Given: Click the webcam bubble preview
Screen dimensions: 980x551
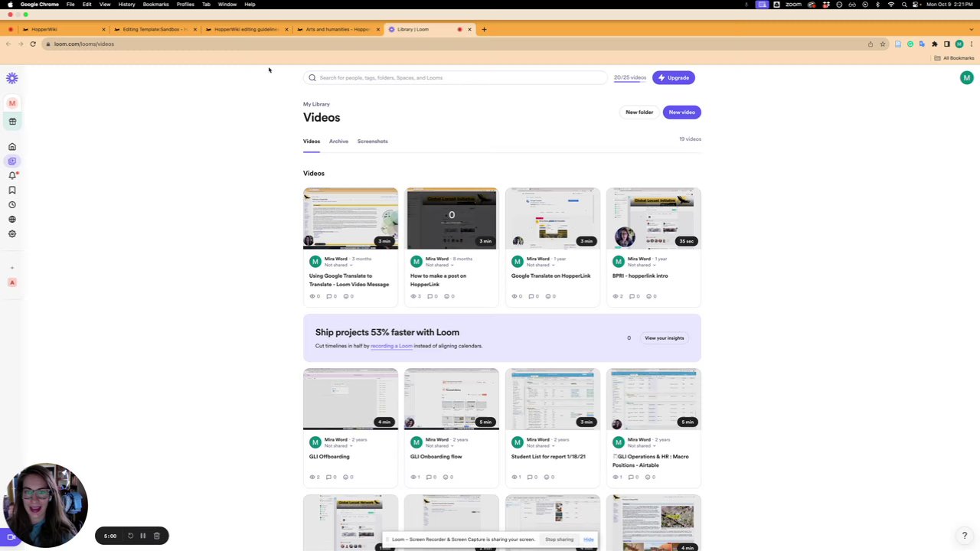Looking at the screenshot, I should point(45,505).
